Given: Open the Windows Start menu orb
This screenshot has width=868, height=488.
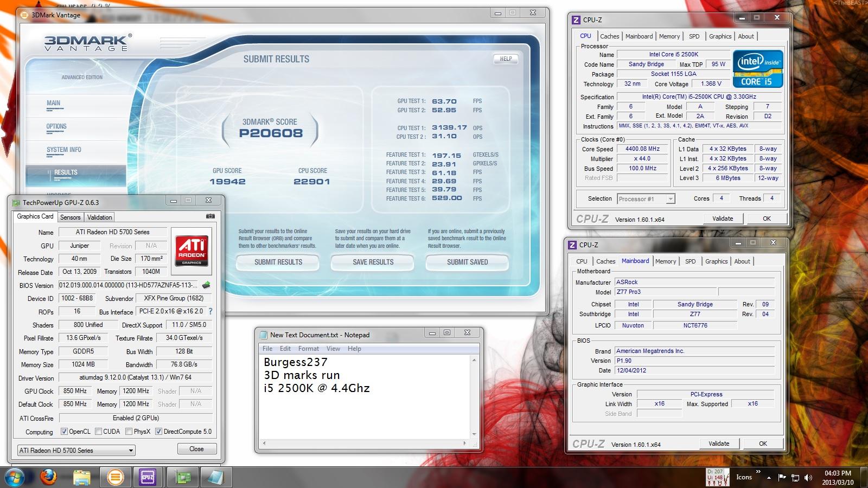Looking at the screenshot, I should click(15, 477).
